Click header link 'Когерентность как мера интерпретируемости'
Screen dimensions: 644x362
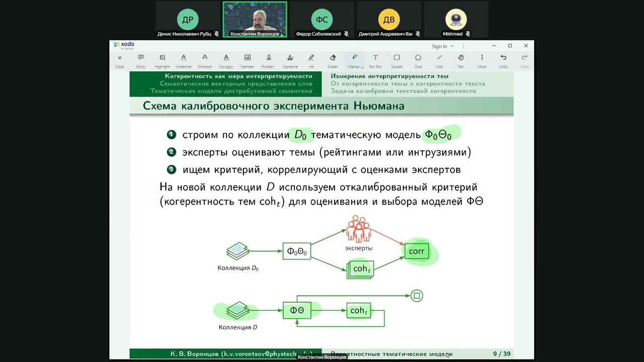tap(238, 76)
